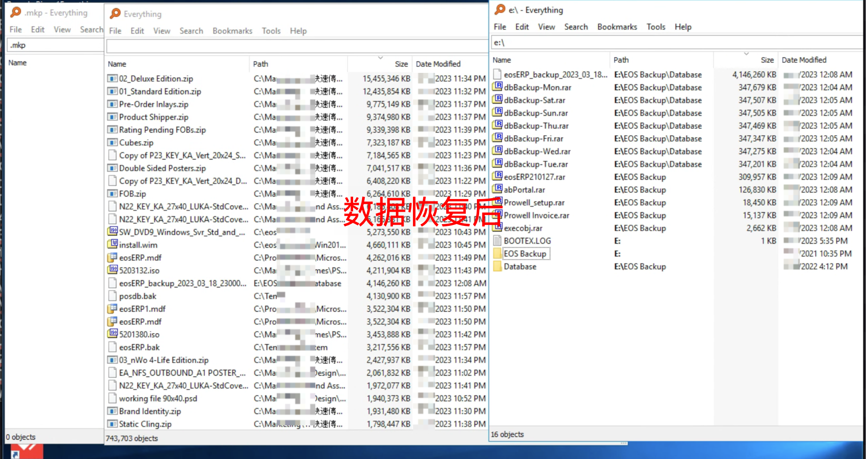Click the red taskbar app icon
Image resolution: width=868 pixels, height=459 pixels.
pyautogui.click(x=27, y=451)
